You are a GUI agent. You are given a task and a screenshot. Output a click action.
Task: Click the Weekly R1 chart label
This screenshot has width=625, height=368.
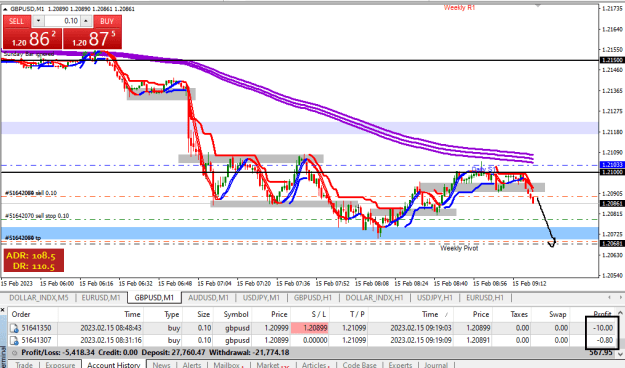[460, 8]
